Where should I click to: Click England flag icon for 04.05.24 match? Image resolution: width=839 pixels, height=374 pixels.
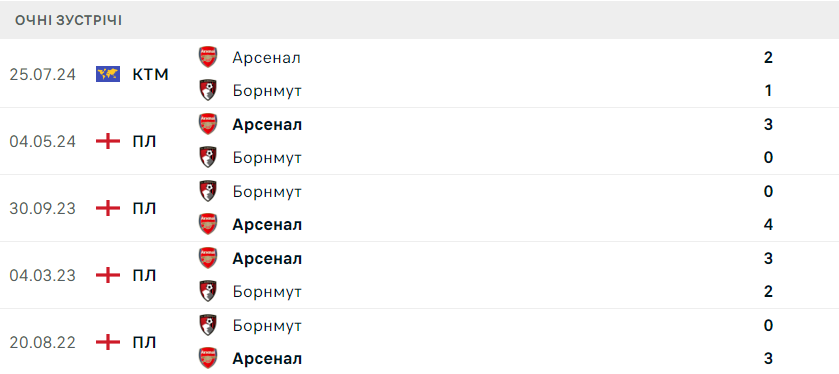pos(108,141)
